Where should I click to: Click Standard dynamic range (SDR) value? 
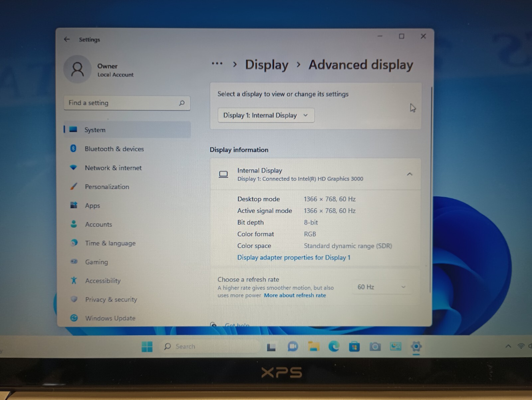348,246
